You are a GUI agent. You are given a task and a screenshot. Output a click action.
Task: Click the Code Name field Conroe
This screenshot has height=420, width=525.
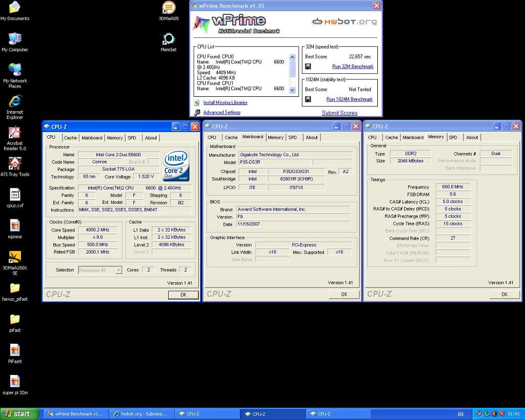pos(100,162)
